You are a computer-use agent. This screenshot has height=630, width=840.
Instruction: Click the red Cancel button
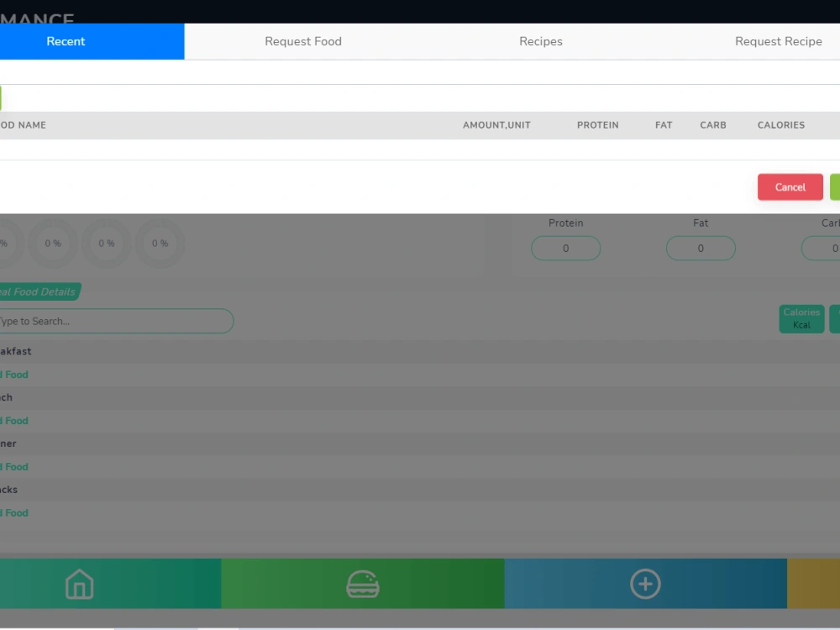point(790,187)
